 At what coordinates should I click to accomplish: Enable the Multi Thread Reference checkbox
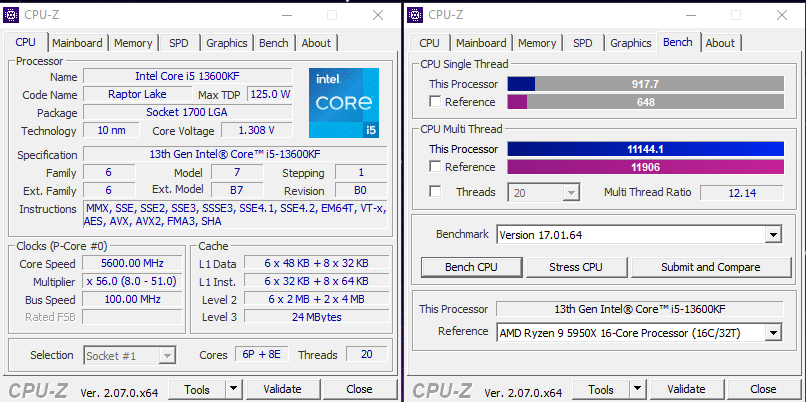[435, 167]
